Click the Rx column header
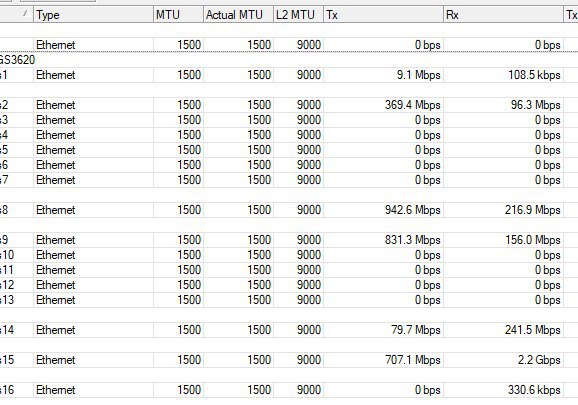 (503, 15)
